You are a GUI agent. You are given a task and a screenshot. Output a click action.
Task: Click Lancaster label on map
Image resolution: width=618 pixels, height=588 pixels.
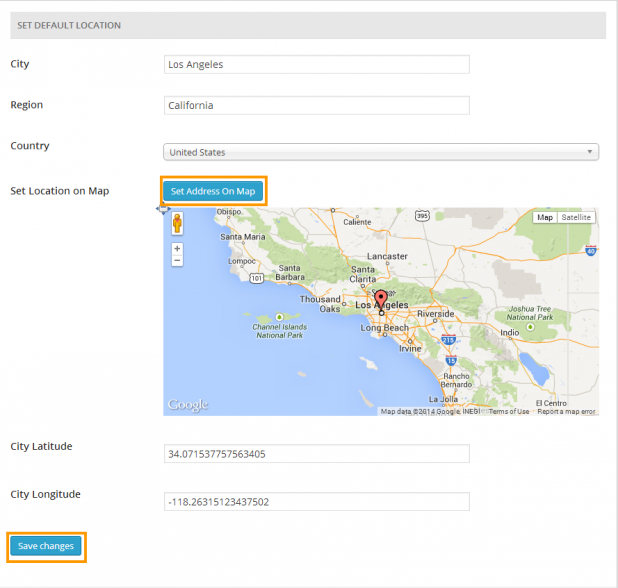point(387,256)
